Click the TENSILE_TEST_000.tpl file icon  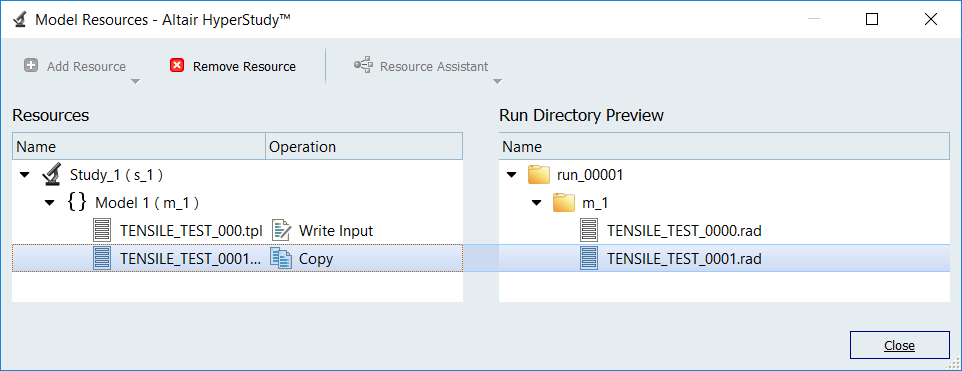point(102,231)
